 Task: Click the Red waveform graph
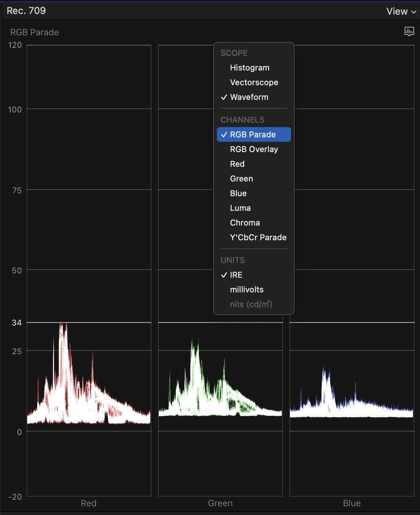pos(89,271)
